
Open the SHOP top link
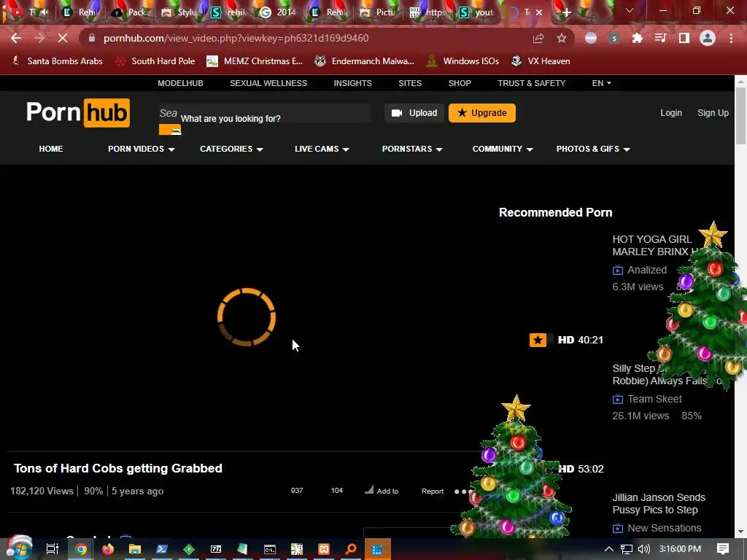[460, 83]
